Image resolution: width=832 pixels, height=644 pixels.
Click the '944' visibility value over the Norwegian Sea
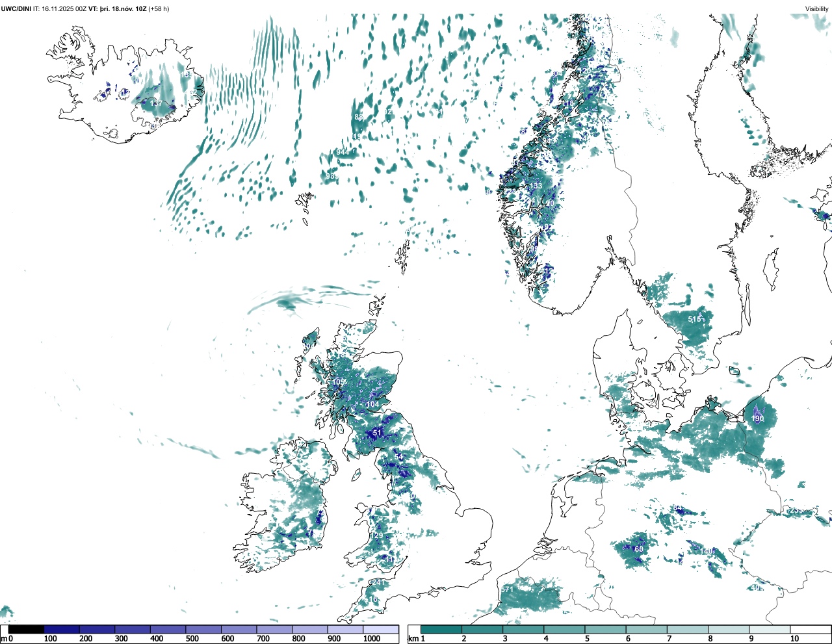point(343,152)
